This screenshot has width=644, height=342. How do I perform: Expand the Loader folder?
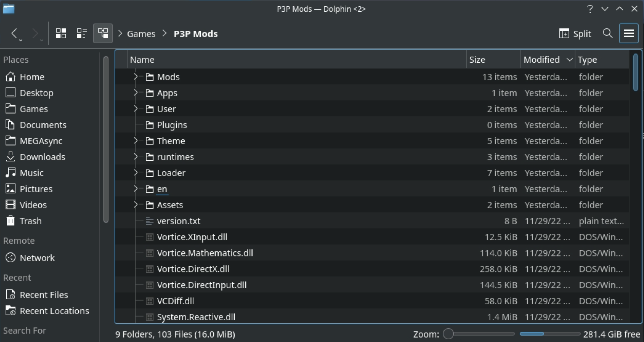[x=136, y=172]
